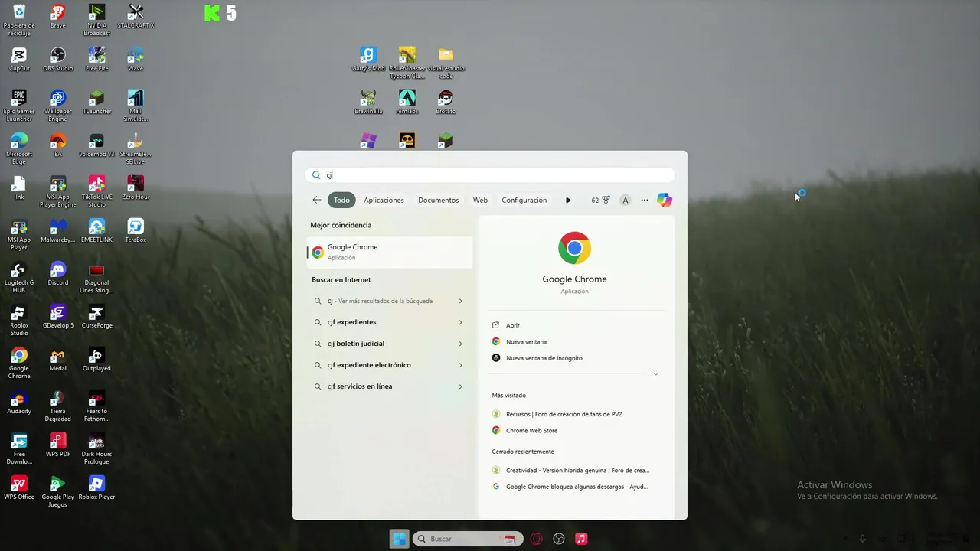The height and width of the screenshot is (551, 980).
Task: Expand arrow for 'cjf servicios en línea'
Action: (x=460, y=386)
